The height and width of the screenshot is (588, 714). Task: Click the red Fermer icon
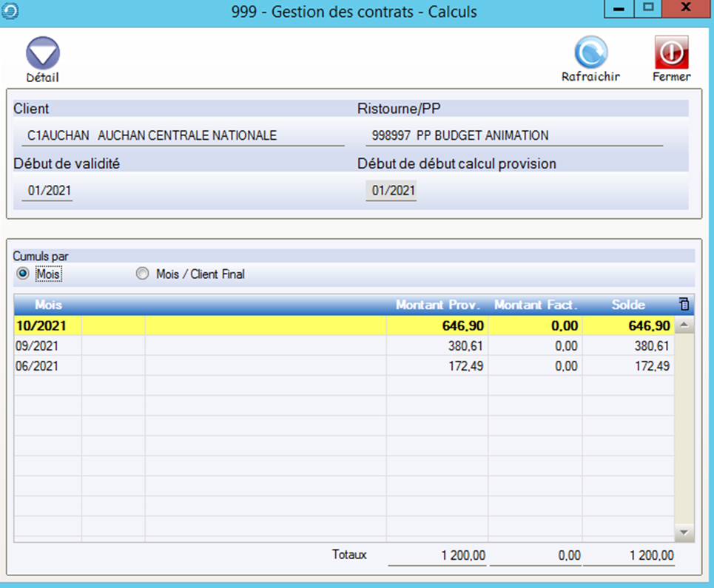671,53
